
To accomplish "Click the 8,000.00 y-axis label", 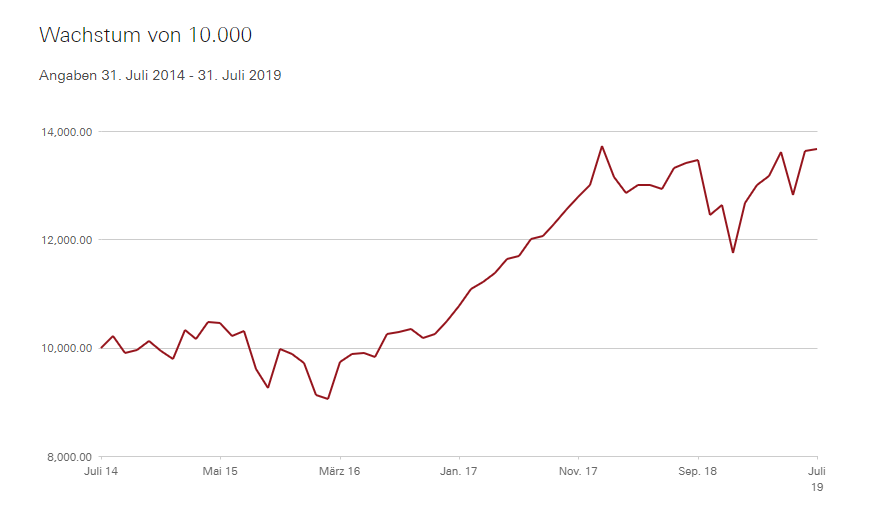I will tap(69, 457).
